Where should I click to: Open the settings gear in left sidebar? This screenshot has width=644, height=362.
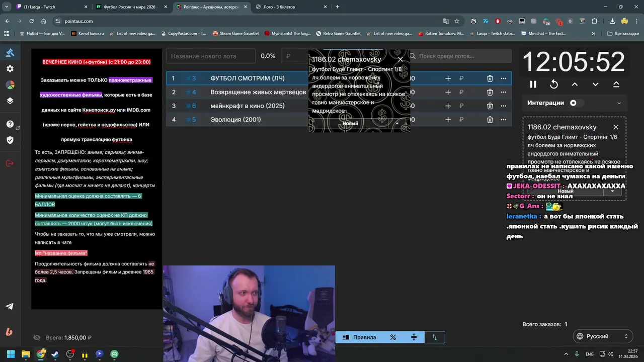pos(10,69)
